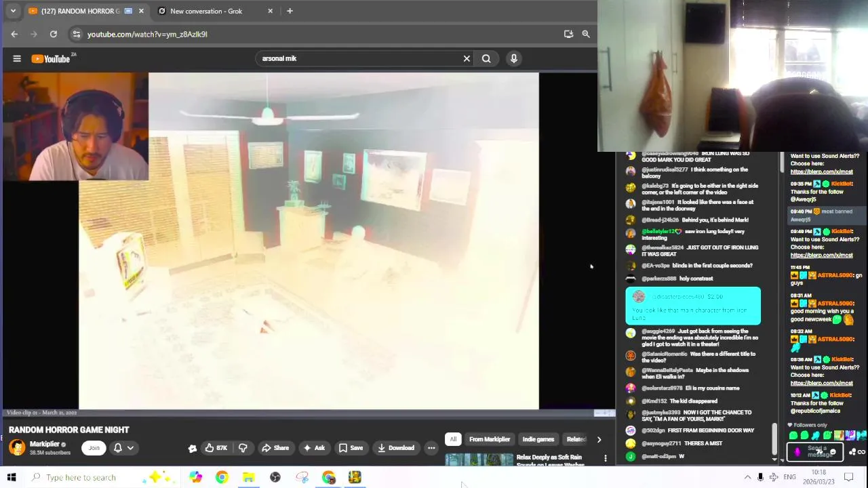Submit search with magnifier button
The image size is (868, 488).
tap(486, 58)
